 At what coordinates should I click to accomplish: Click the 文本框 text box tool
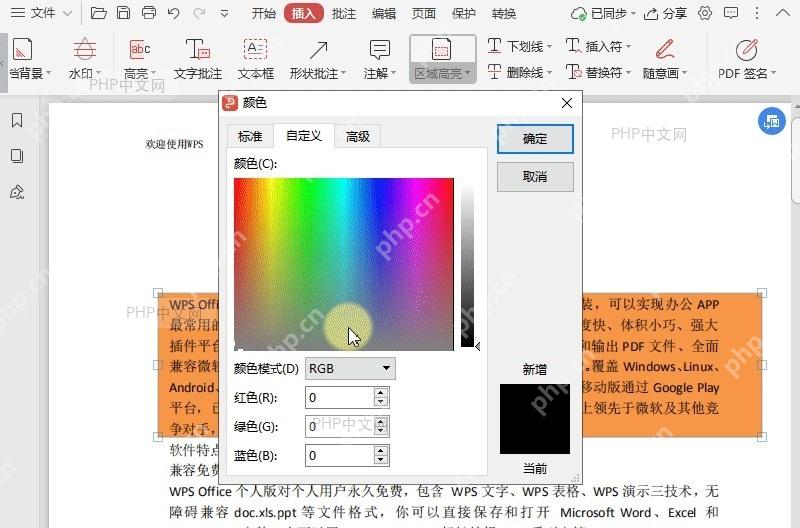[x=256, y=59]
